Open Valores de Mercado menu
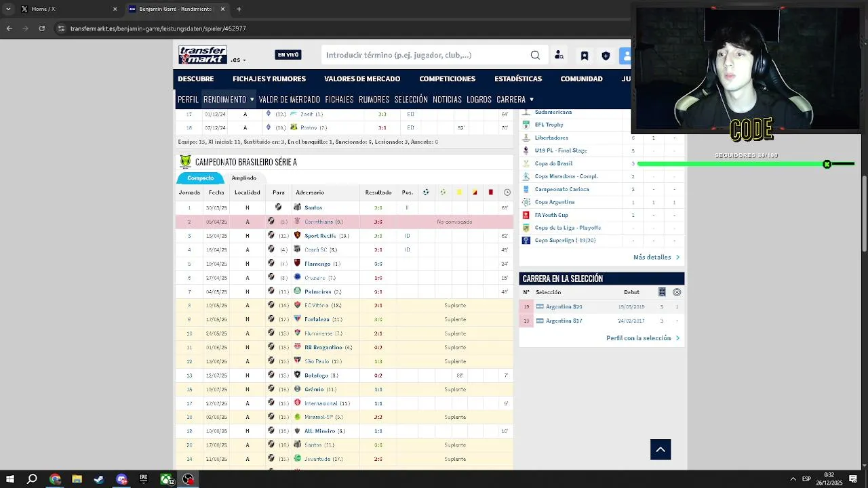This screenshot has height=488, width=868. (362, 79)
